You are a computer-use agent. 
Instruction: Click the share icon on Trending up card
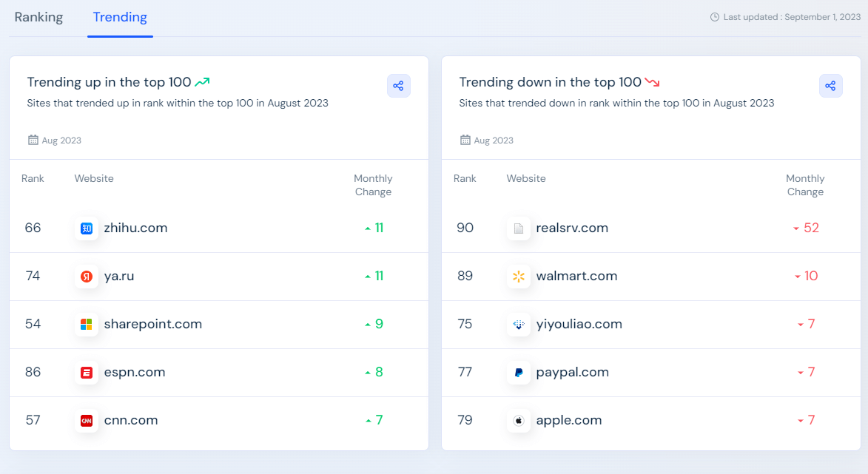[398, 86]
